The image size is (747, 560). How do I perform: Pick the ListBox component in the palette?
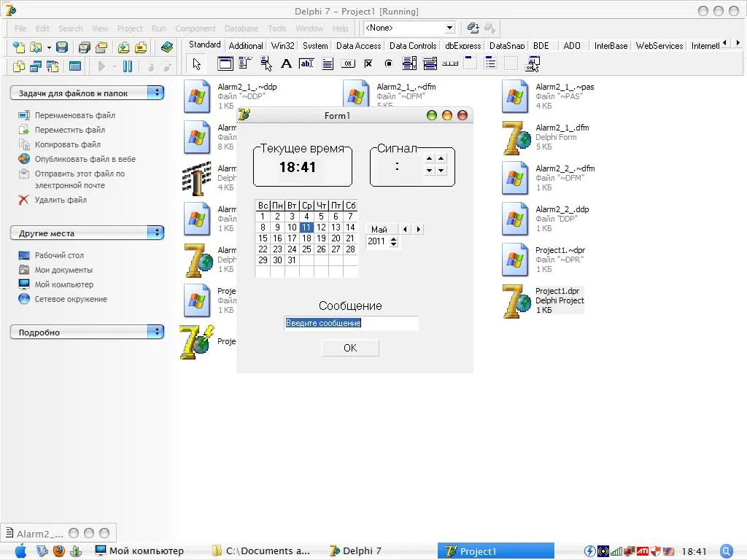[x=409, y=63]
